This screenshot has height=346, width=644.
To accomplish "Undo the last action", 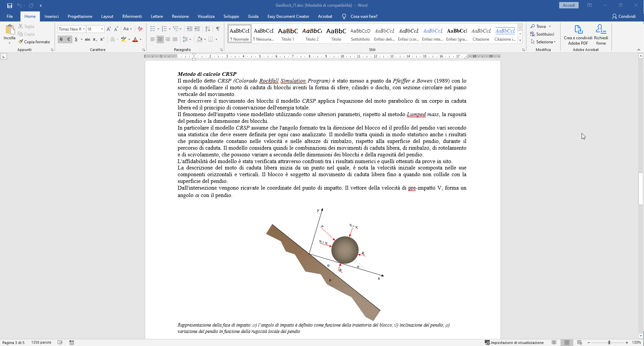I will click(19, 5).
